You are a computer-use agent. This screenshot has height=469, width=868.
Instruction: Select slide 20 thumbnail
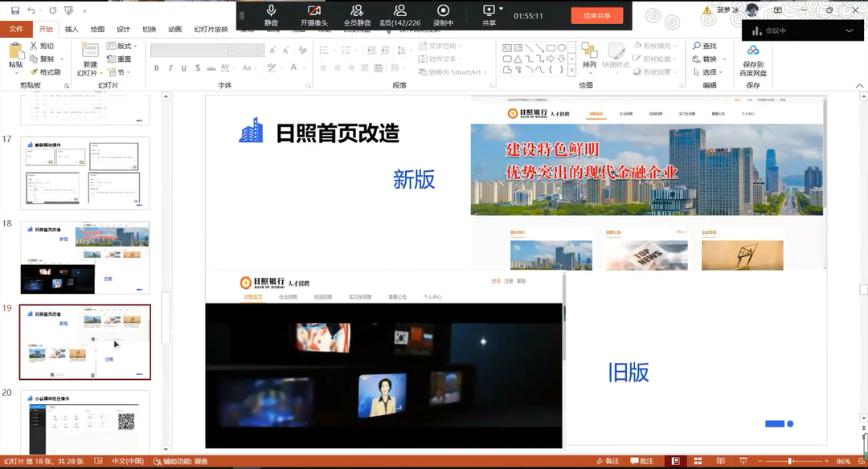coord(85,422)
